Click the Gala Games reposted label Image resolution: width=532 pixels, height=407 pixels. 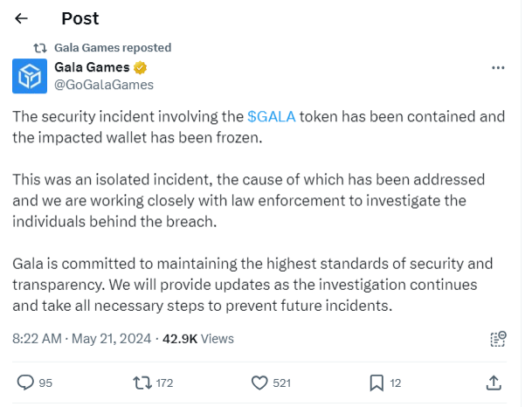click(113, 47)
